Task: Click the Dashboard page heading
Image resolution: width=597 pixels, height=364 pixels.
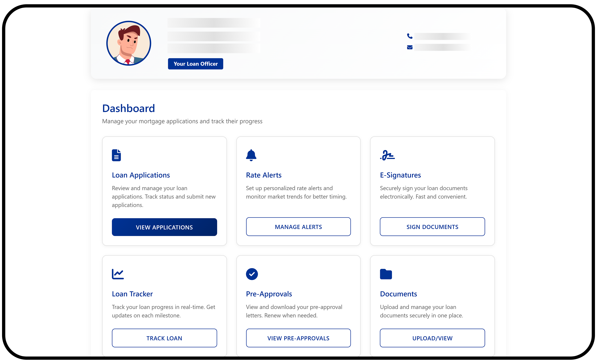Action: [128, 108]
